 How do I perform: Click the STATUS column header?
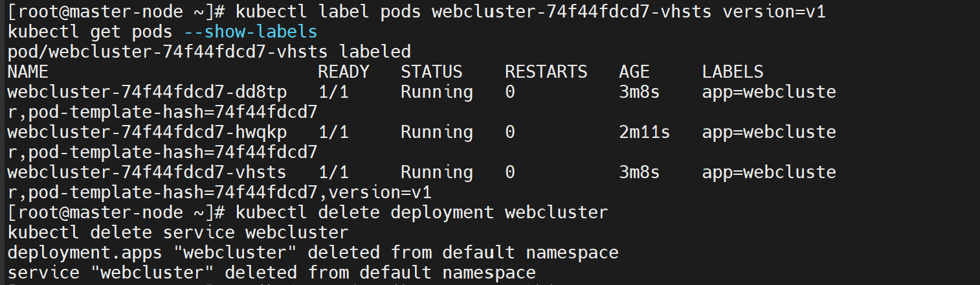tap(432, 72)
